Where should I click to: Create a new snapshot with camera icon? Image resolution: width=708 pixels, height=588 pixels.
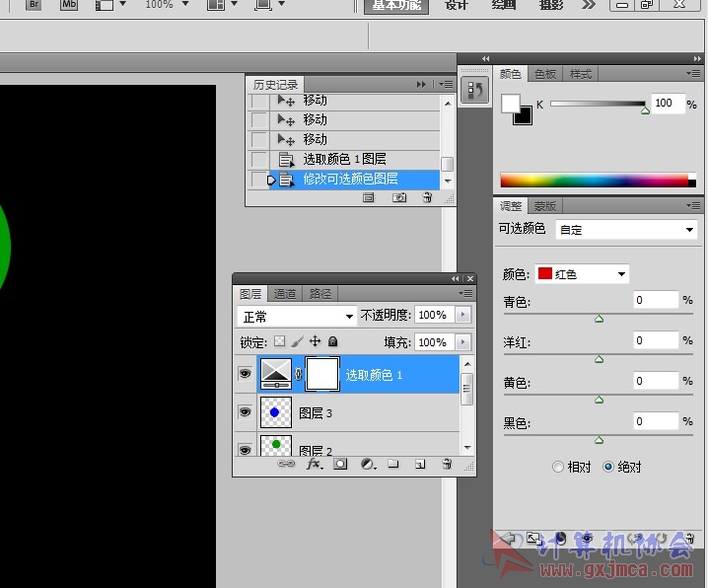(399, 197)
